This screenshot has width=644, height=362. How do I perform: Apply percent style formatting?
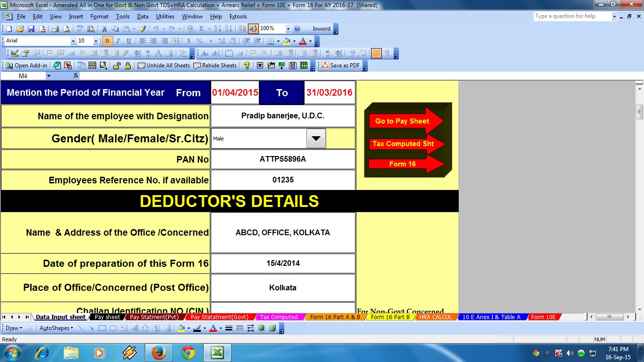tap(199, 41)
